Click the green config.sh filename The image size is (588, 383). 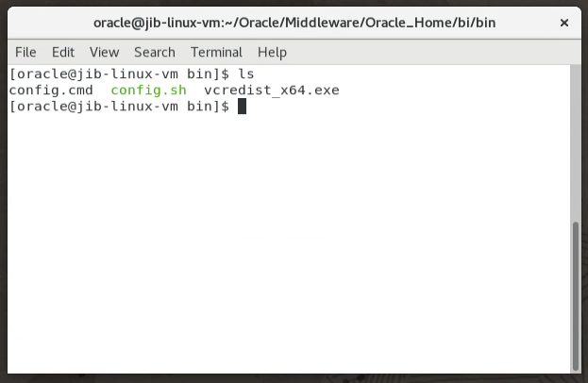148,91
